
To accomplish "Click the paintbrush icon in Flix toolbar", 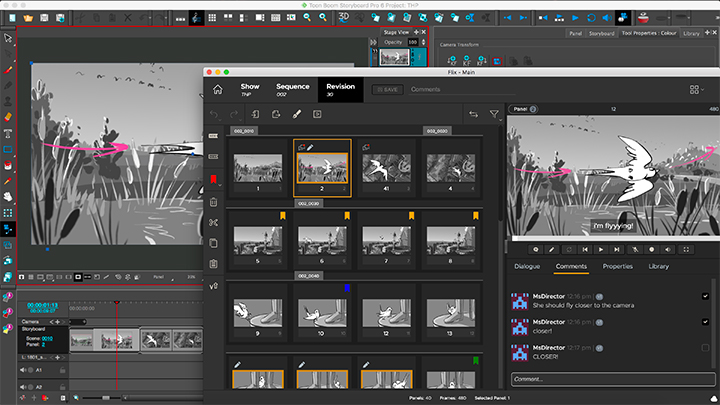I will [296, 115].
